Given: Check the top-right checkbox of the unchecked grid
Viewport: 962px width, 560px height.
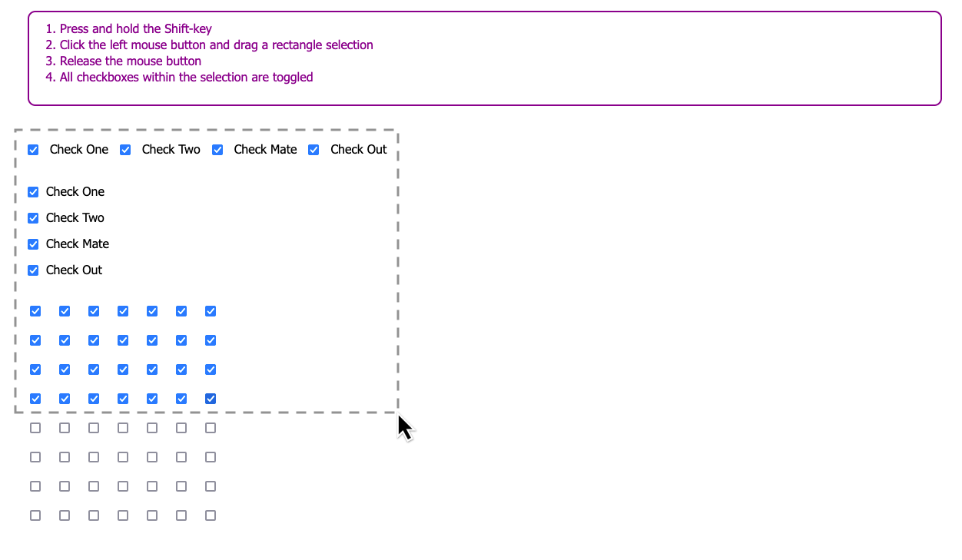Looking at the screenshot, I should pyautogui.click(x=211, y=428).
